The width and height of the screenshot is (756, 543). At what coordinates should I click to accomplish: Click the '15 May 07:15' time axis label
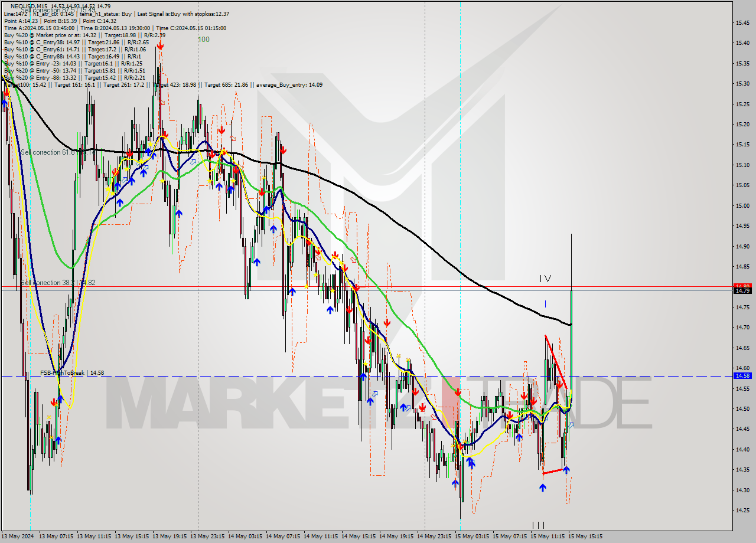coord(510,537)
